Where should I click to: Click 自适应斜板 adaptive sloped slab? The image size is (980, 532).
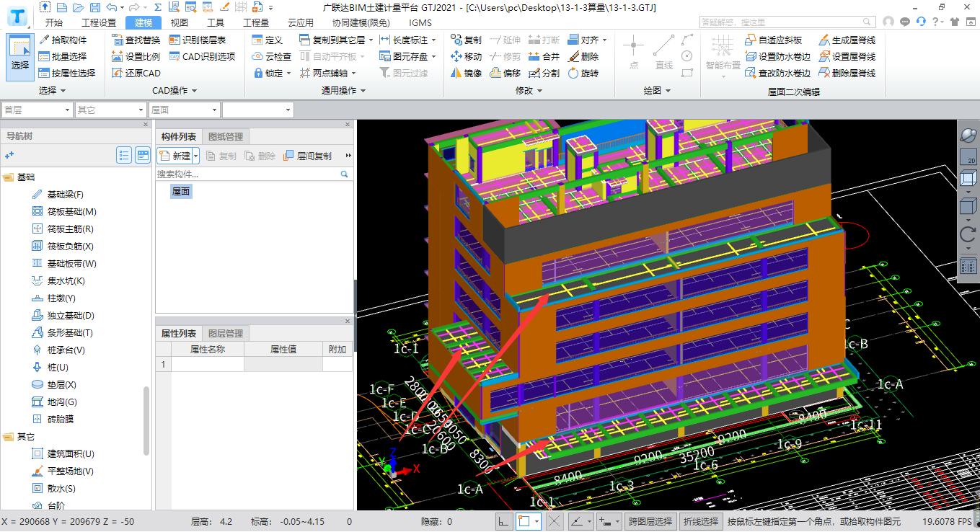click(x=773, y=40)
